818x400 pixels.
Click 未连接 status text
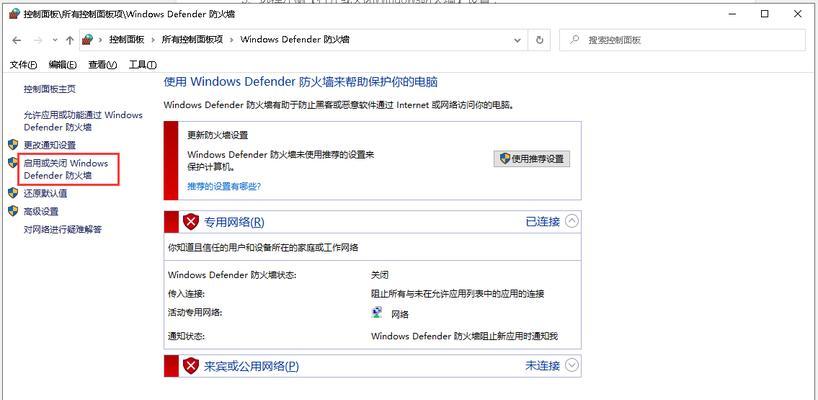click(x=543, y=366)
